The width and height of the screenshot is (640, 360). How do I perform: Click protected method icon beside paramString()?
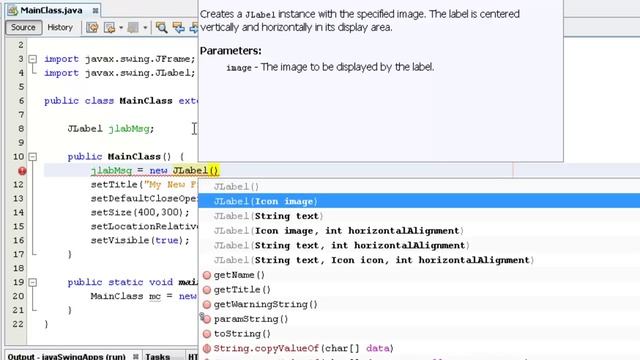[x=206, y=319]
